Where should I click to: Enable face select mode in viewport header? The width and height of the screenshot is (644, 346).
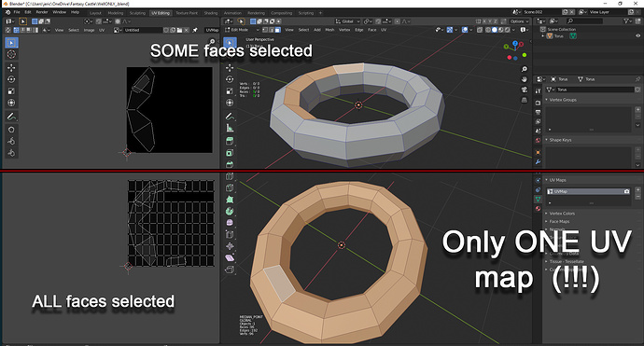point(278,30)
